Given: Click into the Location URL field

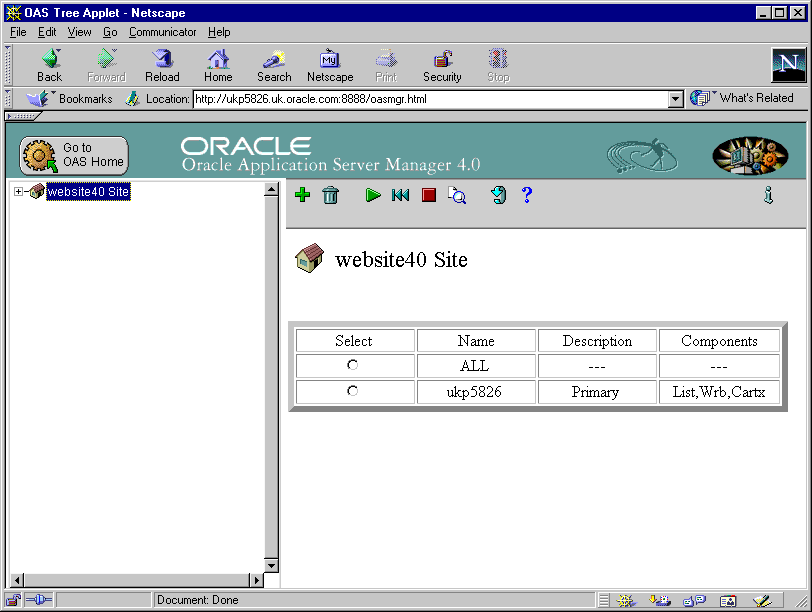Looking at the screenshot, I should 430,99.
